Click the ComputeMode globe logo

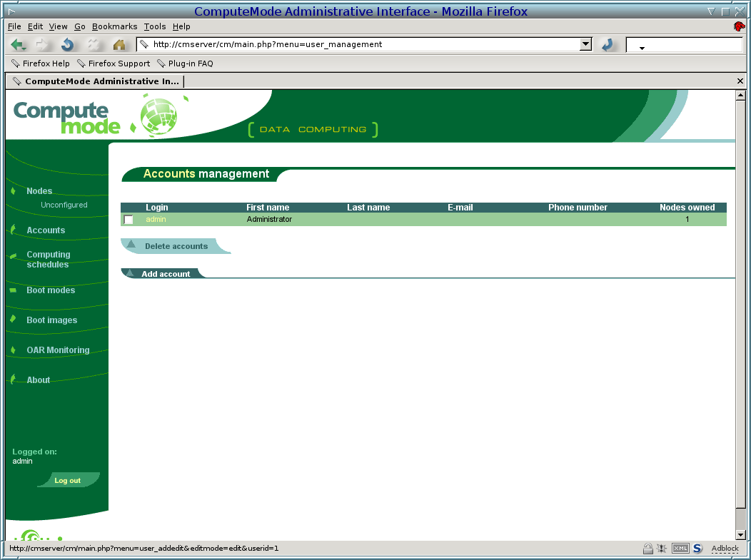tap(159, 116)
